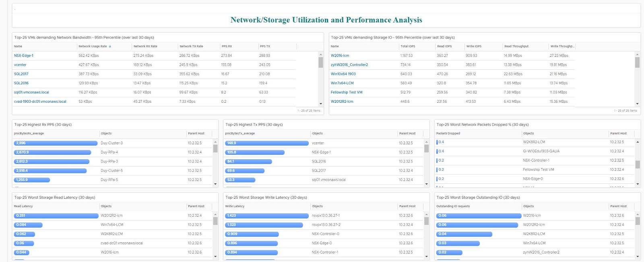The height and width of the screenshot is (262, 644).
Task: Click the Write Latency column header
Action: [235, 206]
